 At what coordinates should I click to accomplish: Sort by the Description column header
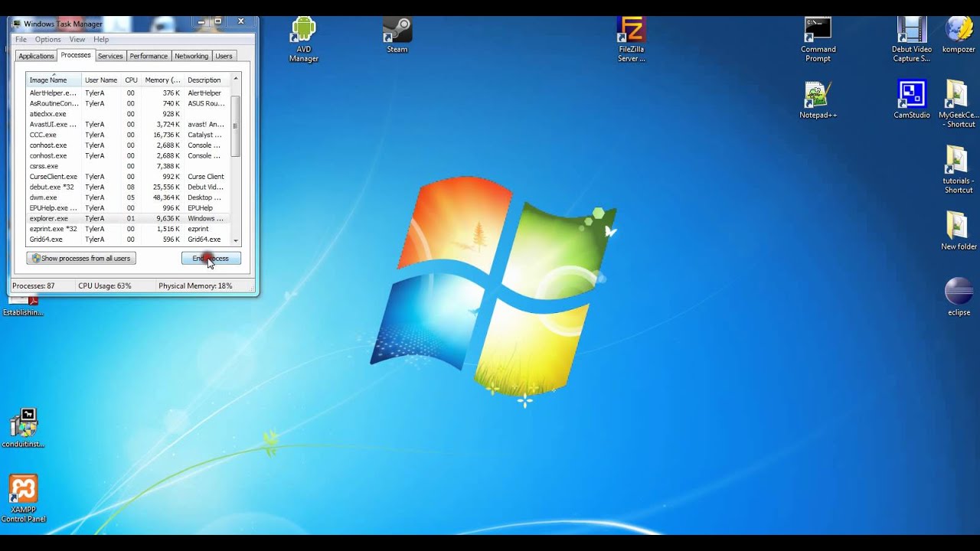pyautogui.click(x=207, y=80)
